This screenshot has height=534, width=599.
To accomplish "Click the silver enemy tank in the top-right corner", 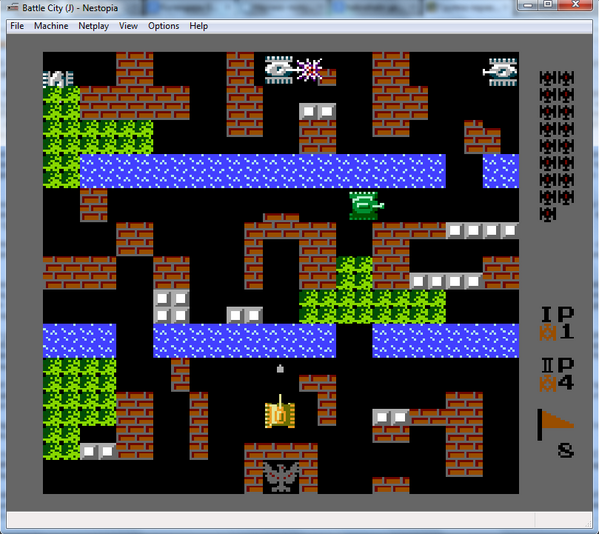I will (x=500, y=72).
